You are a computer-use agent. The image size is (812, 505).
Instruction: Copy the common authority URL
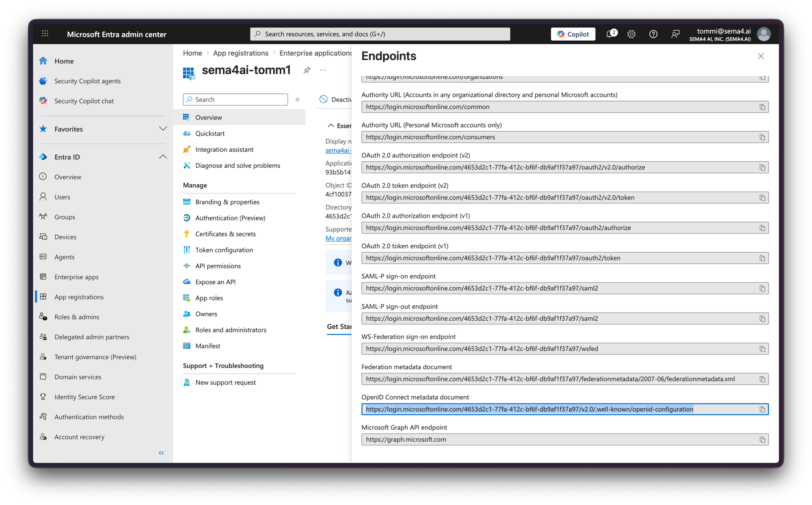(762, 107)
